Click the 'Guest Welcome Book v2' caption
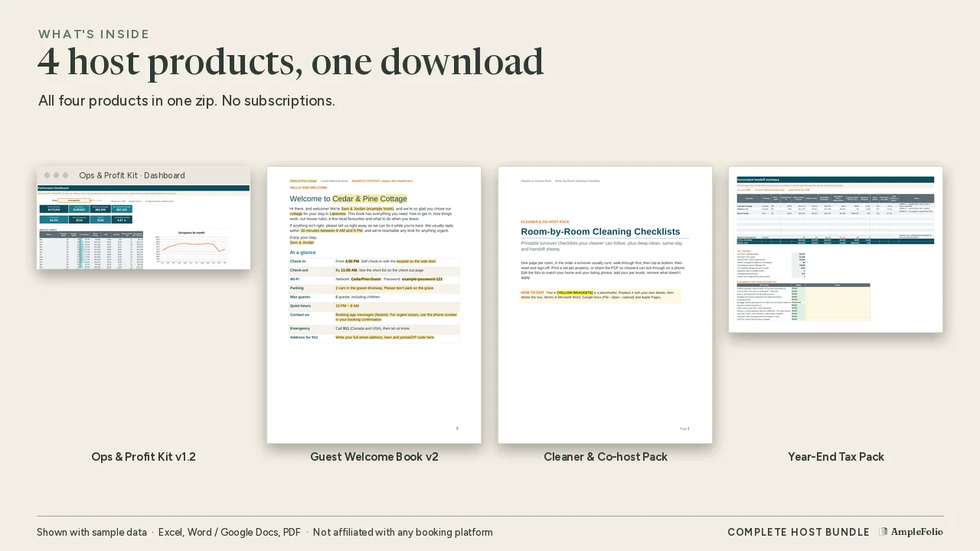The height and width of the screenshot is (551, 980). [374, 457]
